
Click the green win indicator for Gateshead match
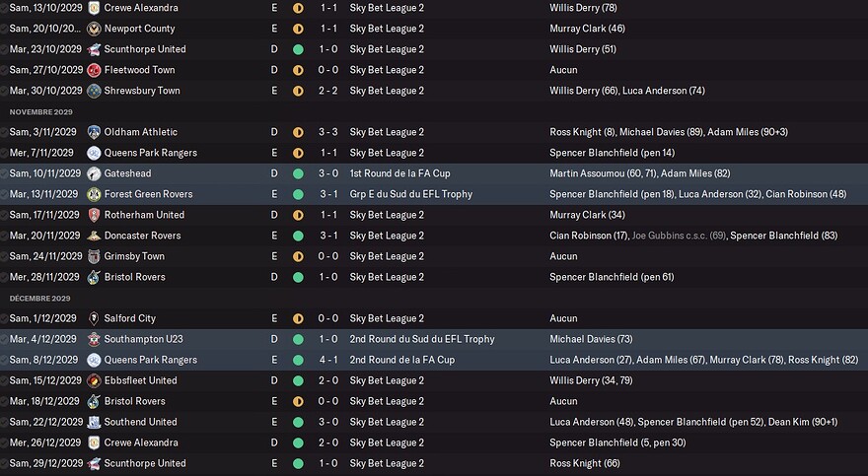coord(298,173)
